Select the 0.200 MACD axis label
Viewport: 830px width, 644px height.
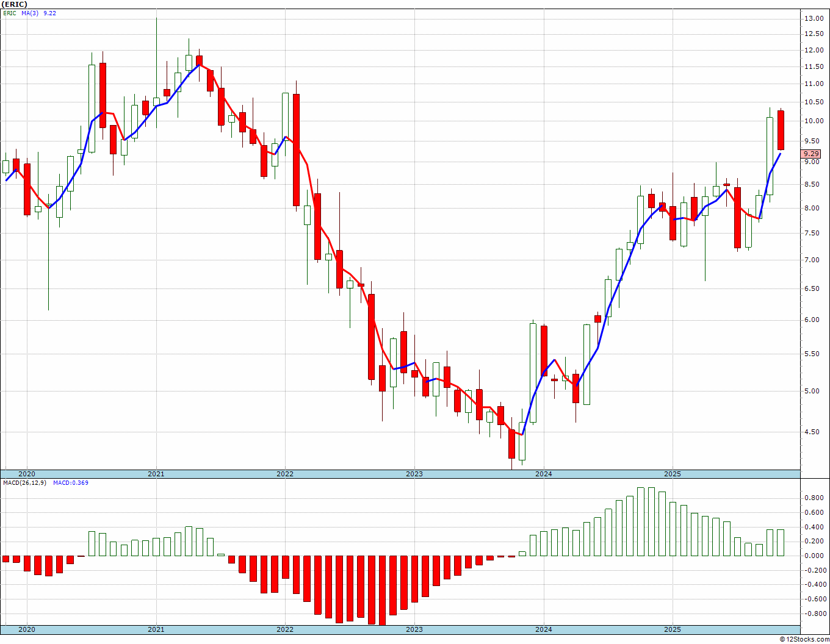(x=814, y=541)
